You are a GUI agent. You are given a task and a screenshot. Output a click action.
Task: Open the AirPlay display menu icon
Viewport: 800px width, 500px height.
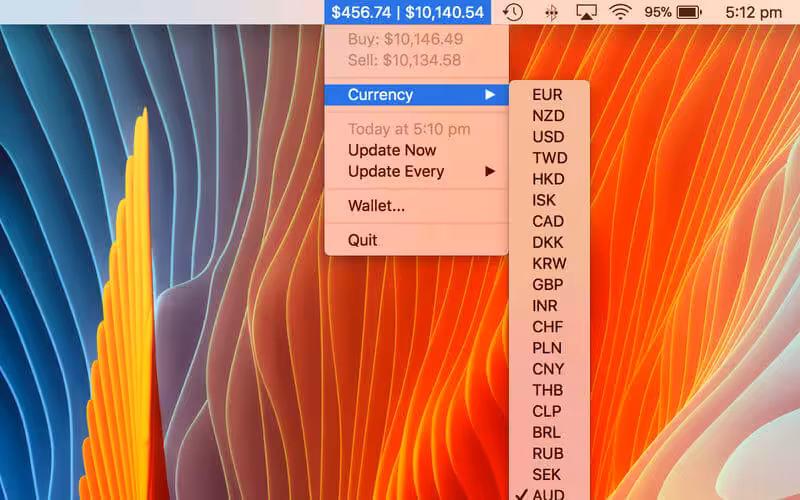(x=586, y=13)
